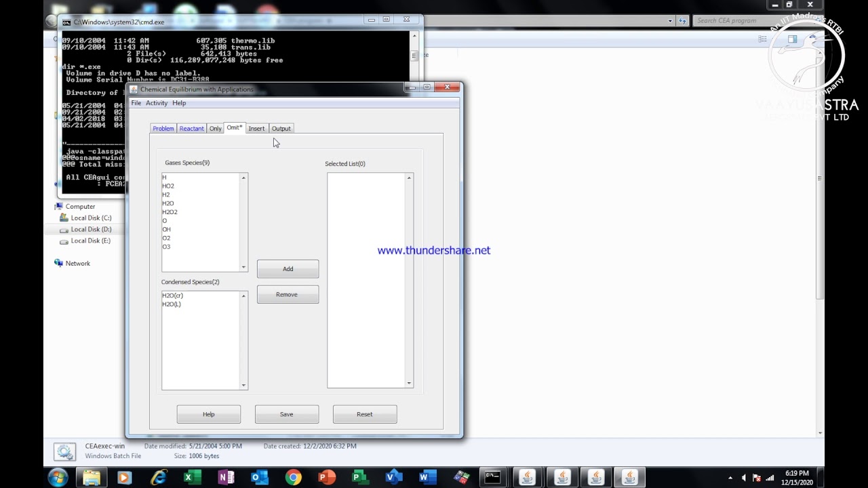This screenshot has height=488, width=868.
Task: Reset the omit species lists
Action: (365, 414)
